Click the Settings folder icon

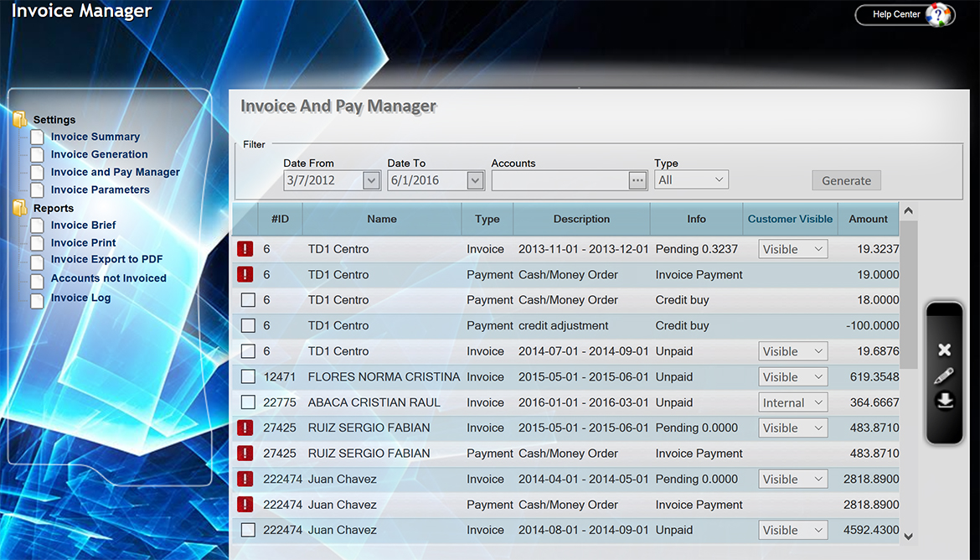(x=20, y=120)
